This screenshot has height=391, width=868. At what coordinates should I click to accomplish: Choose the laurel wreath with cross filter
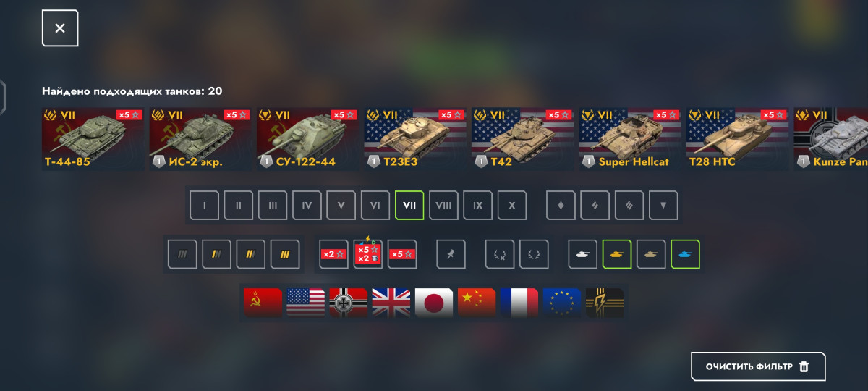(500, 254)
